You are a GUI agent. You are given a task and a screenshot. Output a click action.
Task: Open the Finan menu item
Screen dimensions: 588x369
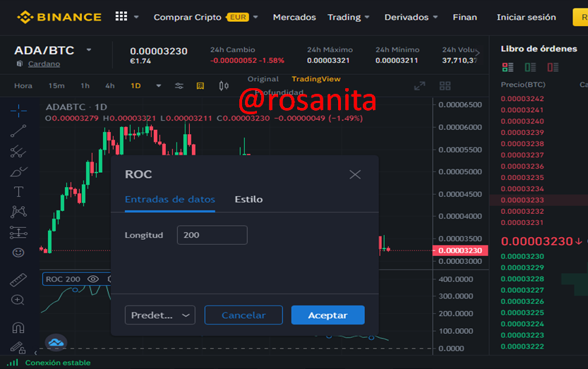click(x=464, y=17)
